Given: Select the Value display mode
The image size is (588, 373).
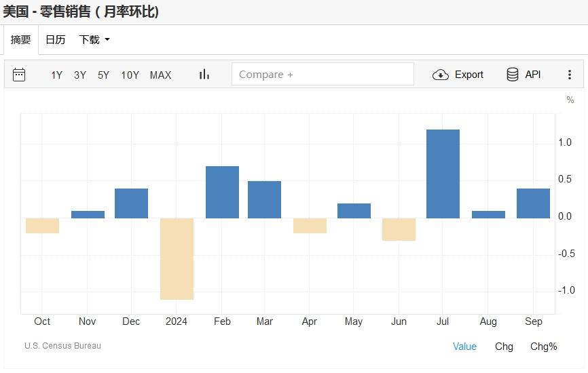Looking at the screenshot, I should [x=464, y=347].
